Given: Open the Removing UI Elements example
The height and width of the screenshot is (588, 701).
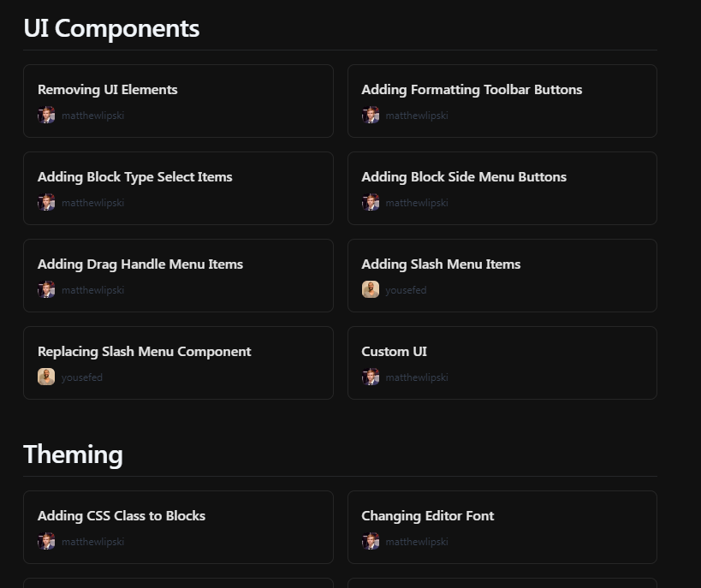Looking at the screenshot, I should coord(178,101).
